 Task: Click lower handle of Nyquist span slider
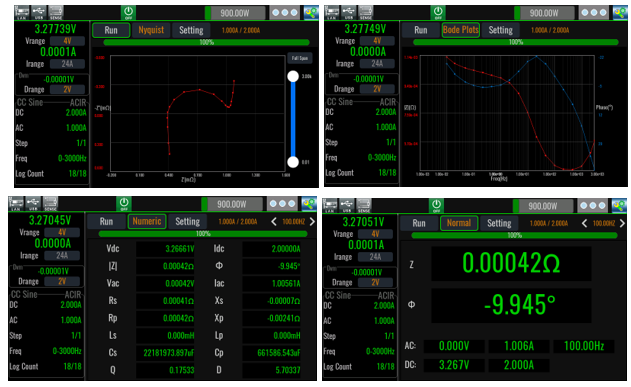293,162
